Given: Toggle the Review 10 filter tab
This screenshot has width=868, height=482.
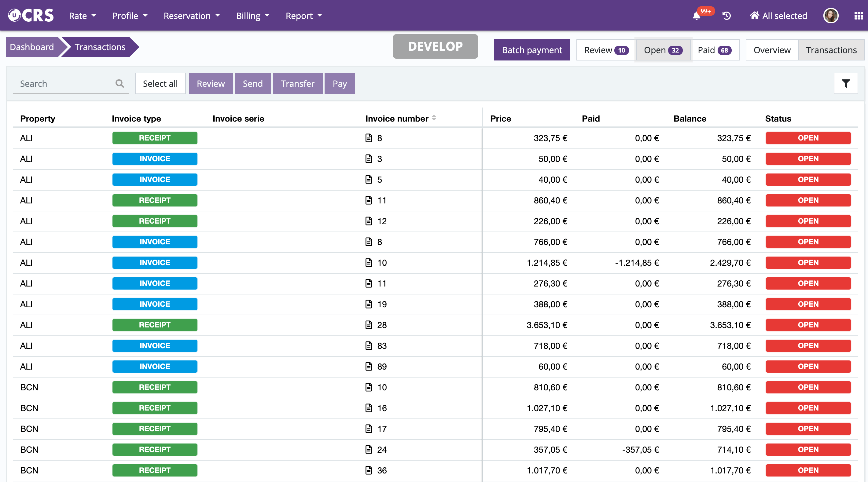Looking at the screenshot, I should coord(605,50).
